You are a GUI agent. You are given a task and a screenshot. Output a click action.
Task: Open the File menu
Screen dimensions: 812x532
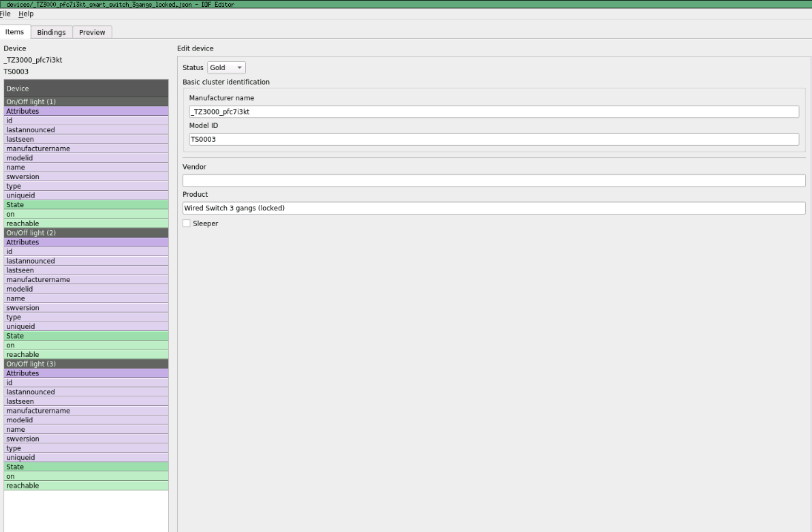click(5, 14)
